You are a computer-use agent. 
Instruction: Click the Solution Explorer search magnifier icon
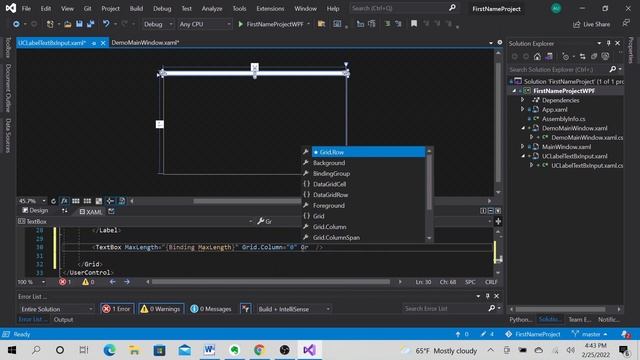point(612,69)
